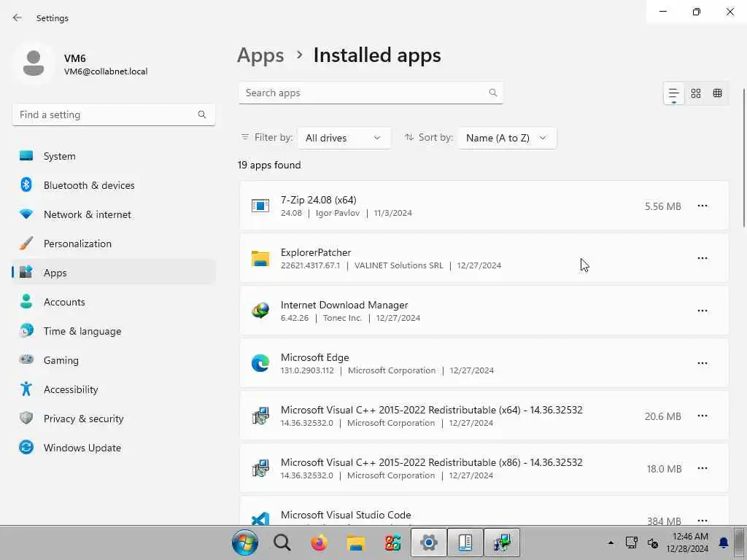The height and width of the screenshot is (560, 747).
Task: Switch to list view layout
Action: 673,93
